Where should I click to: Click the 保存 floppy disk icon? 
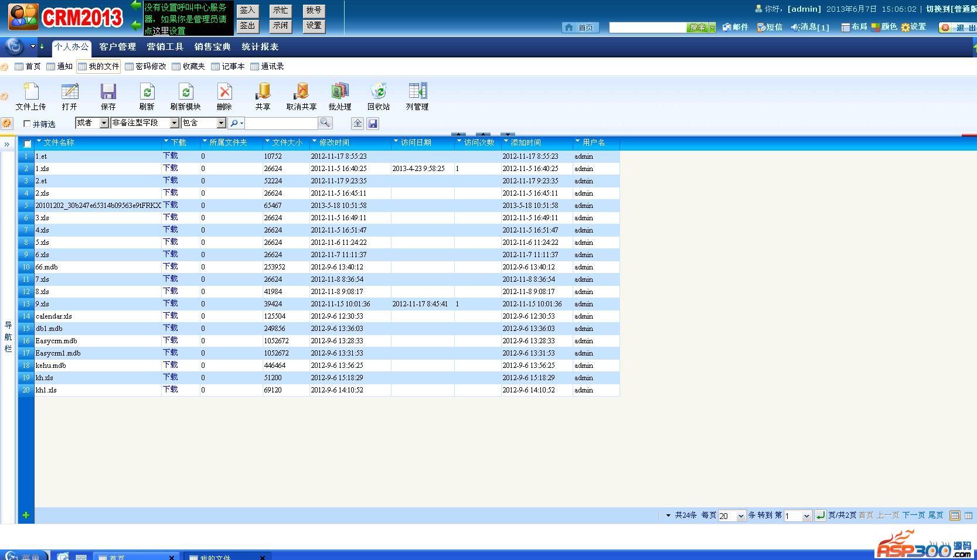tap(108, 92)
